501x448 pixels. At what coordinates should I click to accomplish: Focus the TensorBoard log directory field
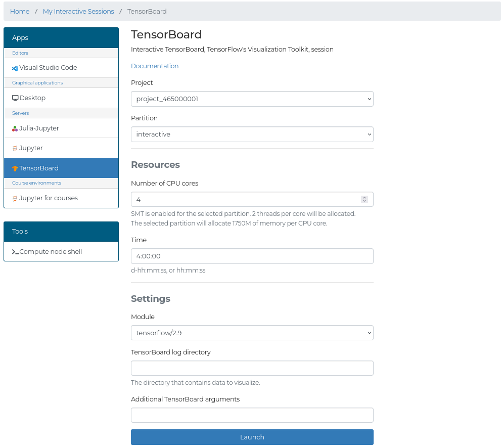[x=252, y=368]
